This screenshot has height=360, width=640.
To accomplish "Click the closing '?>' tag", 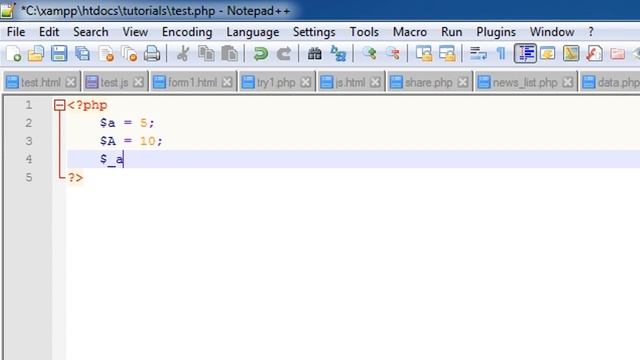I will point(75,178).
